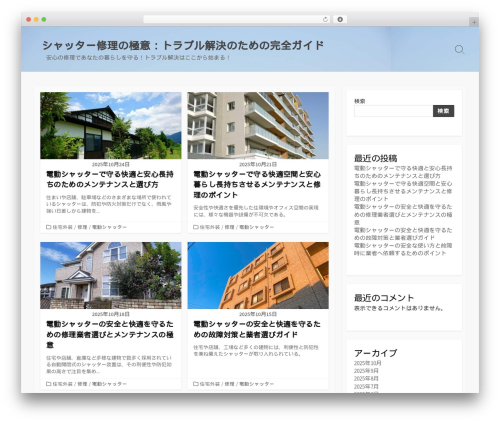Click excerpt text of October 24 post
The image size is (500, 423).
coord(109,204)
